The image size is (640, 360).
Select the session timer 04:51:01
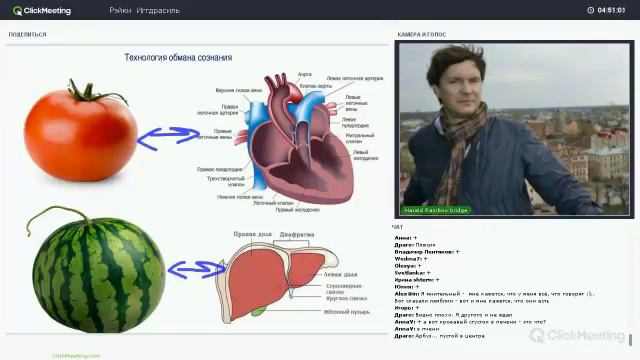[x=611, y=10]
